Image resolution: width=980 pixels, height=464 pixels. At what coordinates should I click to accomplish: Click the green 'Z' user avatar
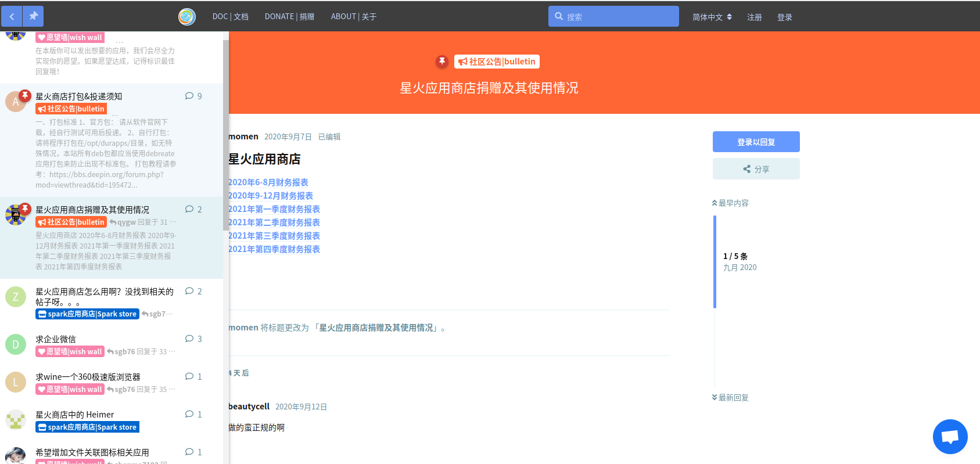pyautogui.click(x=16, y=297)
